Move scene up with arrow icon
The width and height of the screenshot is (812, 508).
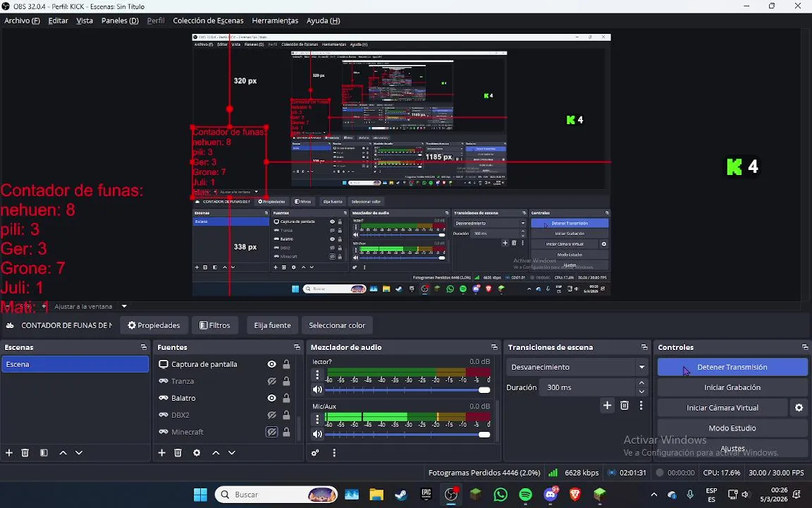pos(63,452)
